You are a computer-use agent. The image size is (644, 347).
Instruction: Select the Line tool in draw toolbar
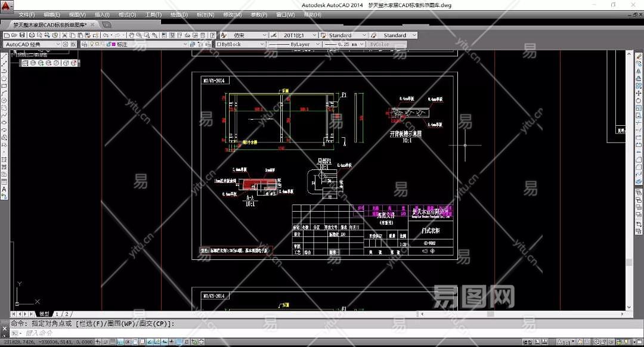[x=4, y=56]
